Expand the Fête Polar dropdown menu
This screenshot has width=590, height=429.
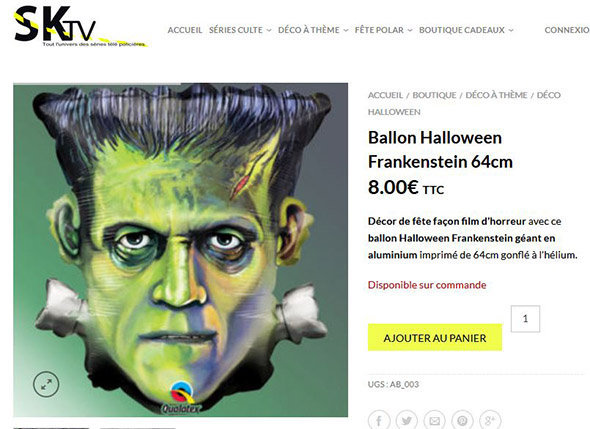383,30
